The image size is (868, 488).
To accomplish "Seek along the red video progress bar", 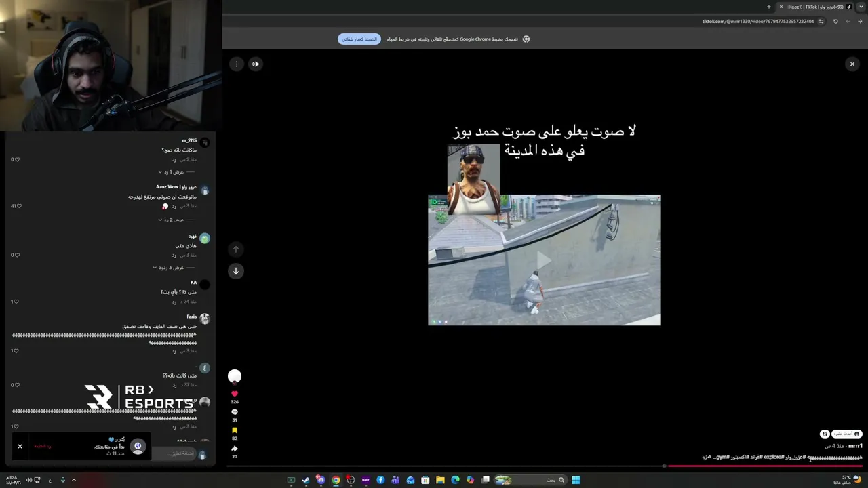I will point(765,466).
